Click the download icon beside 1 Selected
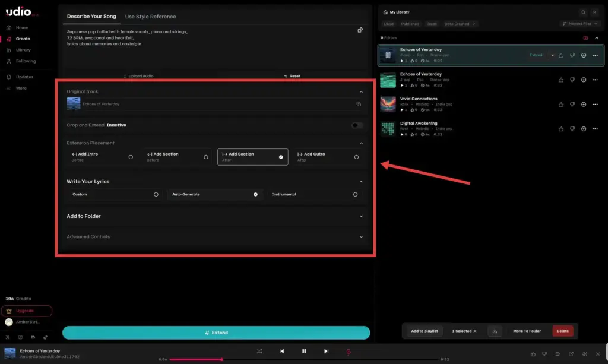Viewport: 608px width, 364px height. click(x=494, y=331)
